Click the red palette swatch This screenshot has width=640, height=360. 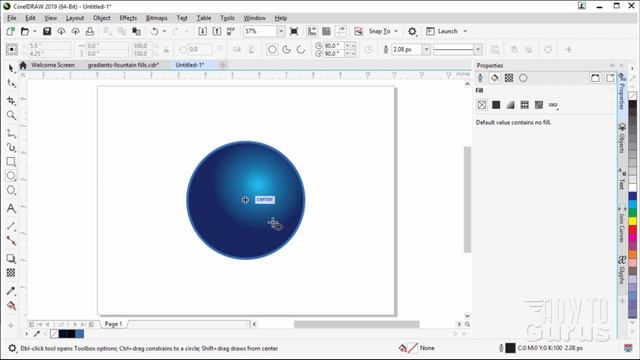(632, 229)
